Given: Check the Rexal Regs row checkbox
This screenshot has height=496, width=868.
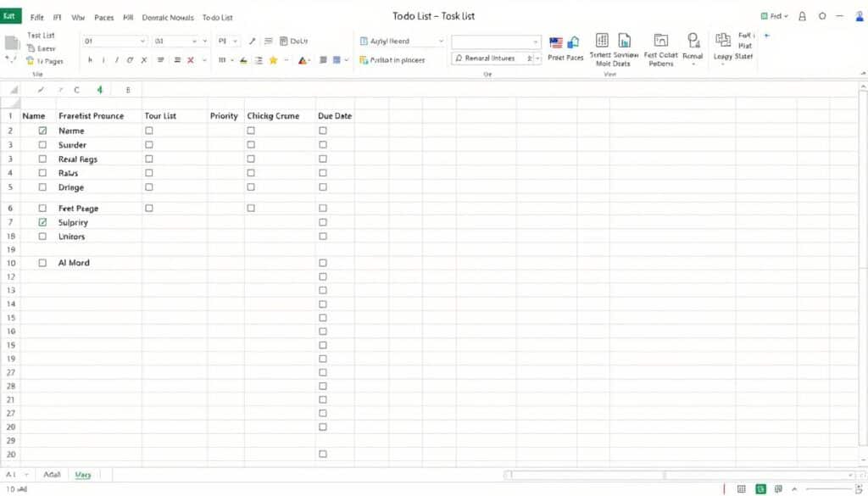Looking at the screenshot, I should [x=42, y=159].
